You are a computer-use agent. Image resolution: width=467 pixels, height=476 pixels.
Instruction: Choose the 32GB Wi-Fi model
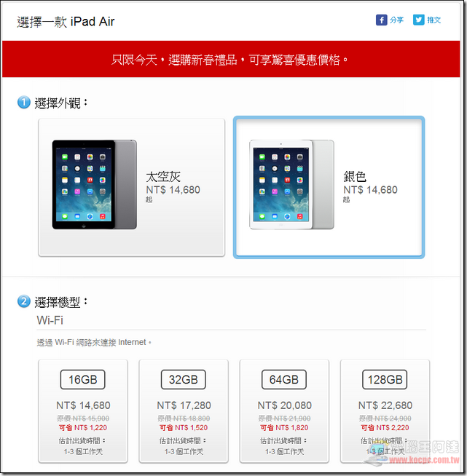[184, 411]
